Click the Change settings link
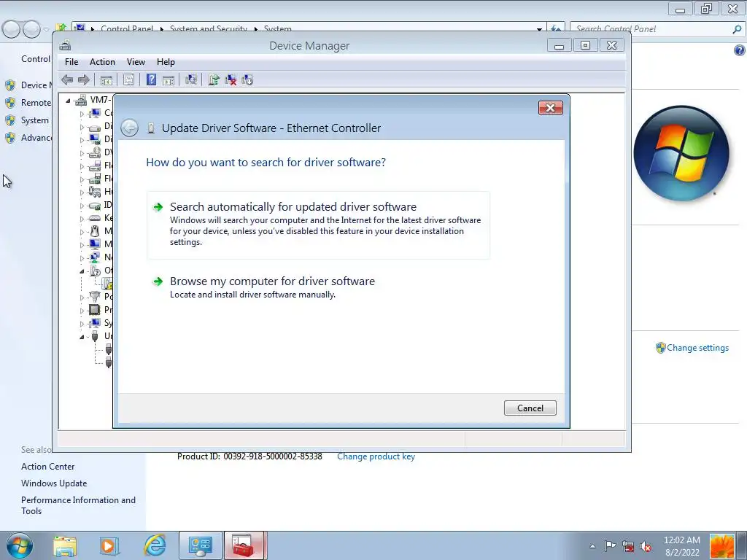The image size is (747, 560). point(697,348)
